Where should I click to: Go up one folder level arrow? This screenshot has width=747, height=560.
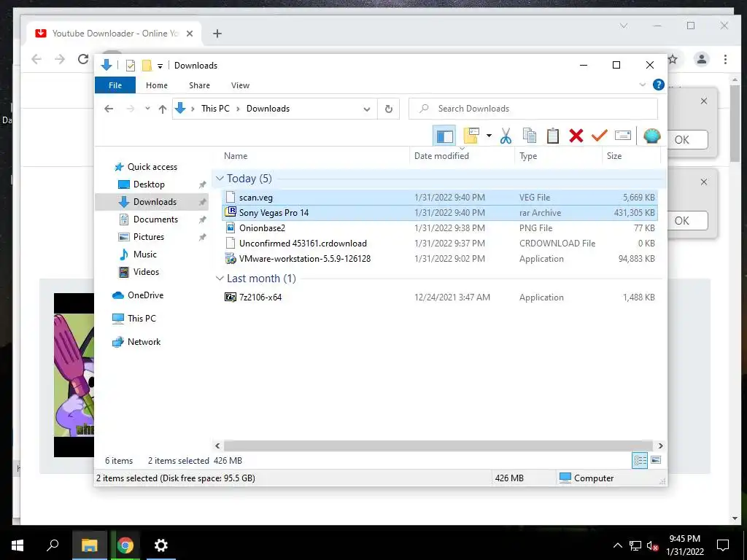[163, 109]
